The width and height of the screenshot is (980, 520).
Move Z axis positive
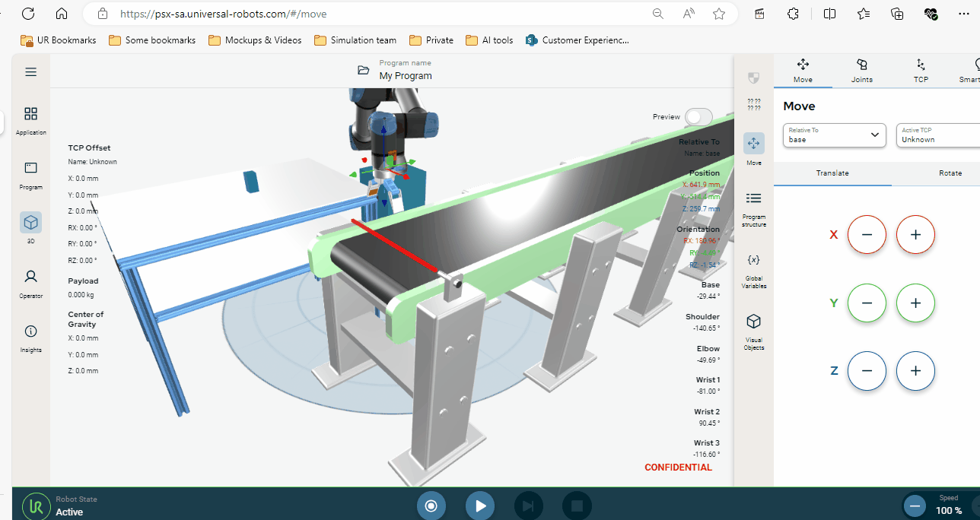(x=915, y=371)
